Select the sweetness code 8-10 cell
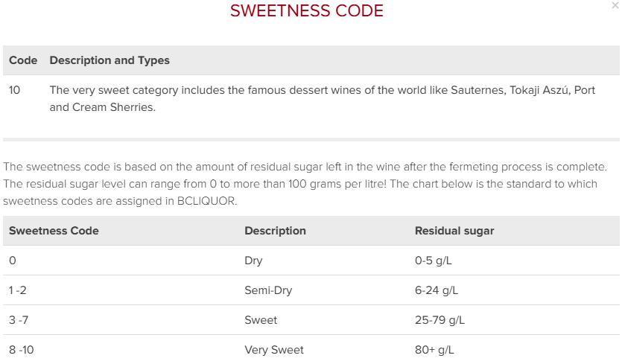This screenshot has width=622, height=364. (22, 350)
